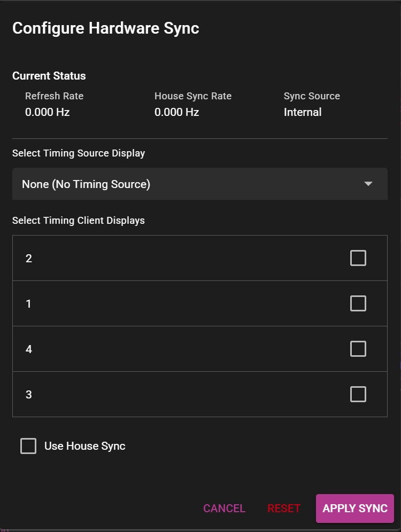Click the APPLY SYNC button
The width and height of the screenshot is (401, 532).
[354, 508]
